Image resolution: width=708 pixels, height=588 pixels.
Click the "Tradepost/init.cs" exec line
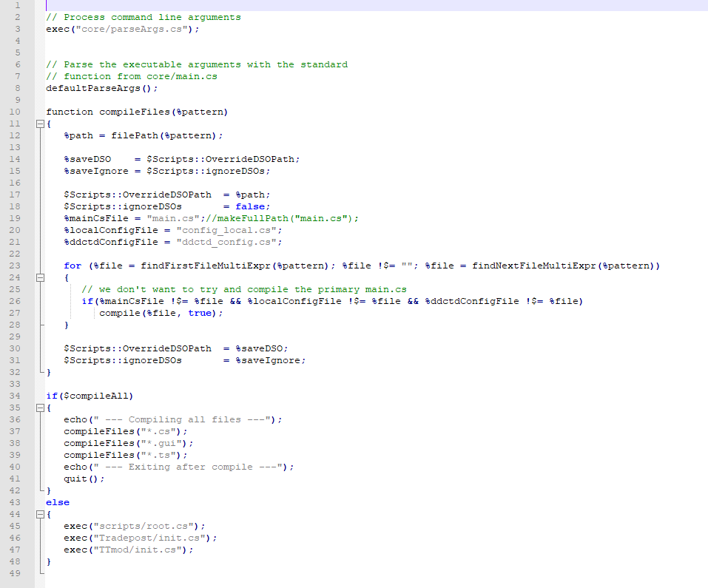point(140,538)
